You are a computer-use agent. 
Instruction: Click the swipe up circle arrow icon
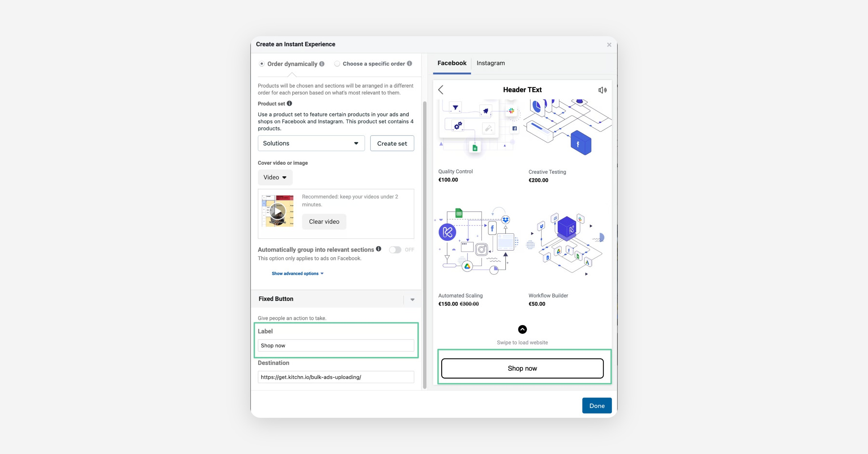pos(522,329)
